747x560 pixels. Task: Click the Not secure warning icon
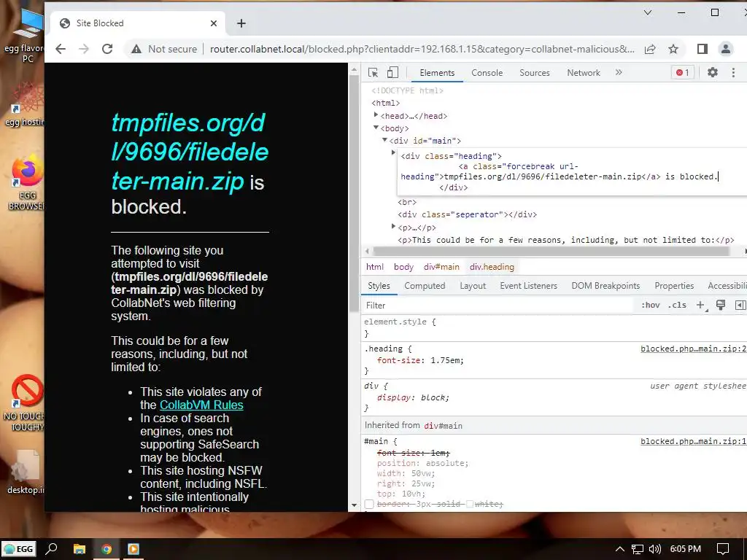(x=136, y=49)
